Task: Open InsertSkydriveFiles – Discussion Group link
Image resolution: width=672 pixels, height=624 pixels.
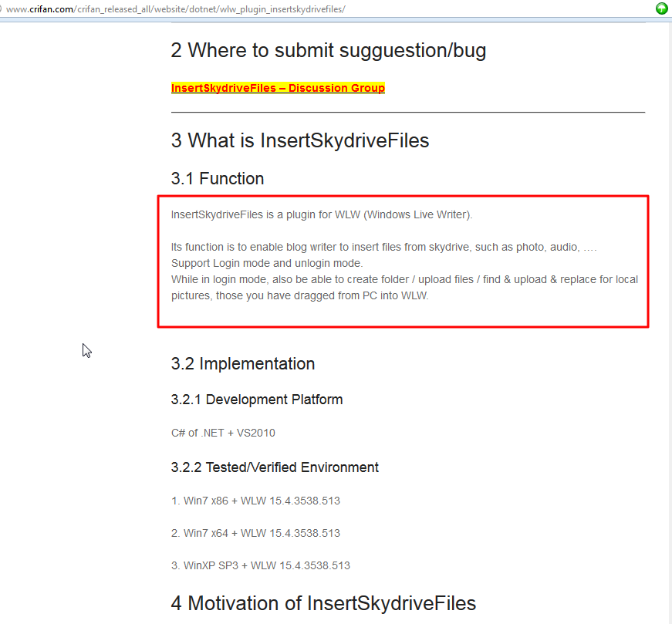Action: (x=278, y=88)
